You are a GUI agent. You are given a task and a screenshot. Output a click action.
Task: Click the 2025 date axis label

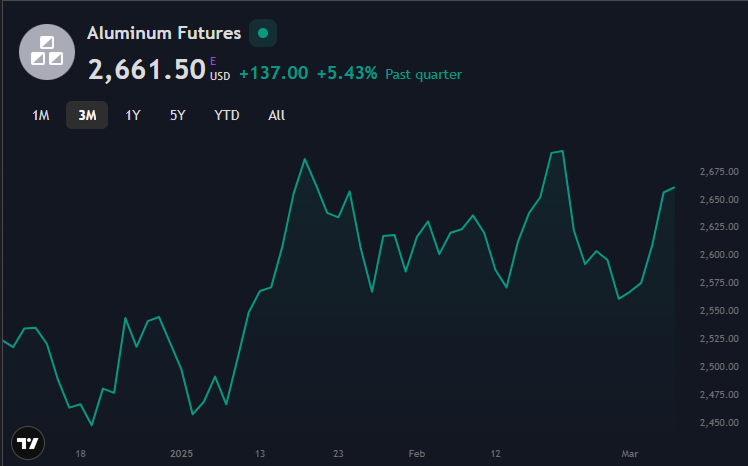click(184, 453)
